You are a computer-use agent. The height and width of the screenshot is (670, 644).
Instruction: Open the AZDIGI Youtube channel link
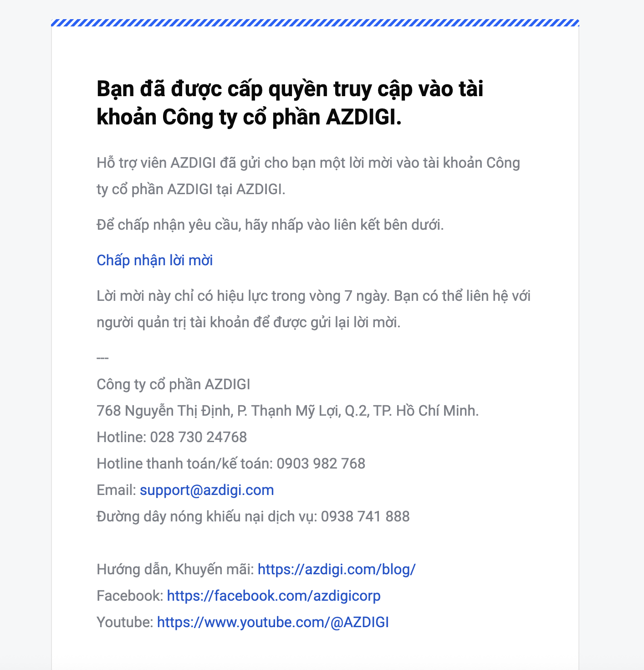coord(273,622)
